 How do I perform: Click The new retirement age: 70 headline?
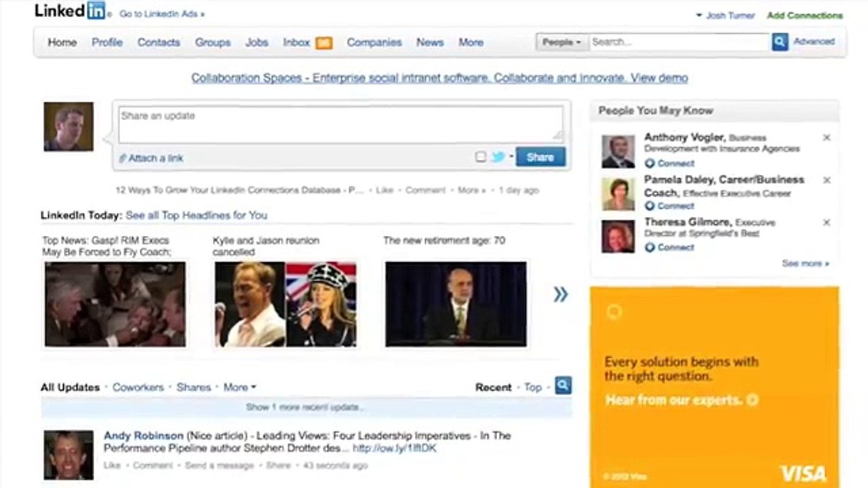(x=444, y=241)
